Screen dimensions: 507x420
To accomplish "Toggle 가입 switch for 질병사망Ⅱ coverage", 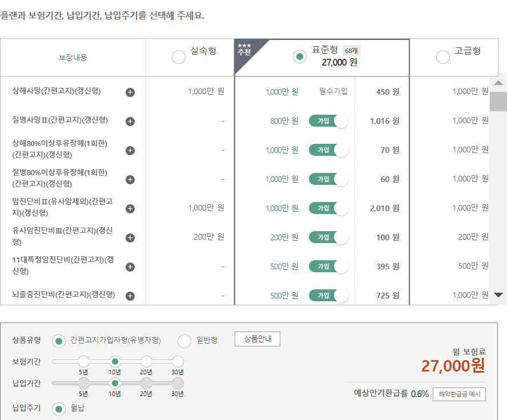I will pos(328,121).
